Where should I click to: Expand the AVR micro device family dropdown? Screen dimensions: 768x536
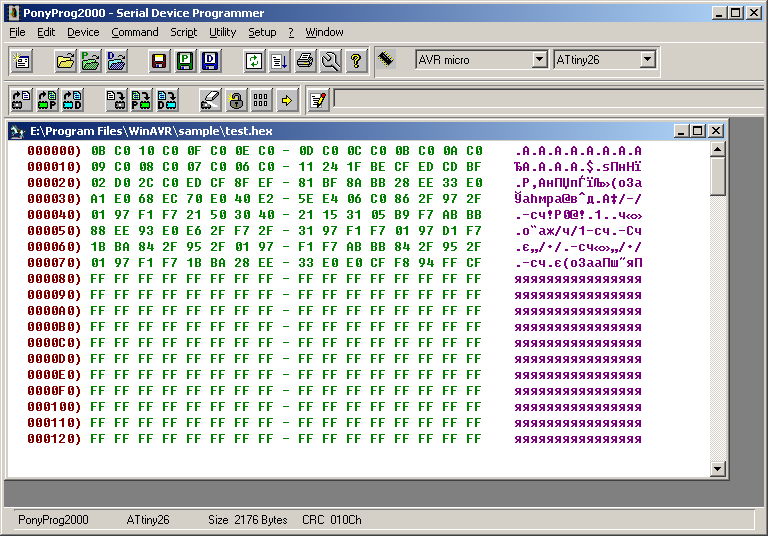(539, 60)
